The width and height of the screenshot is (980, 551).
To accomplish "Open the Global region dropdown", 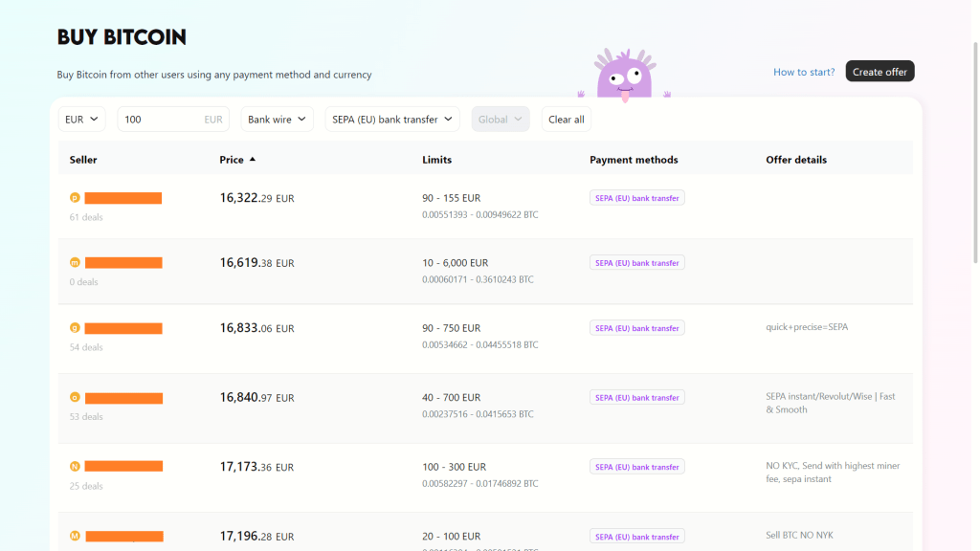I will [501, 120].
